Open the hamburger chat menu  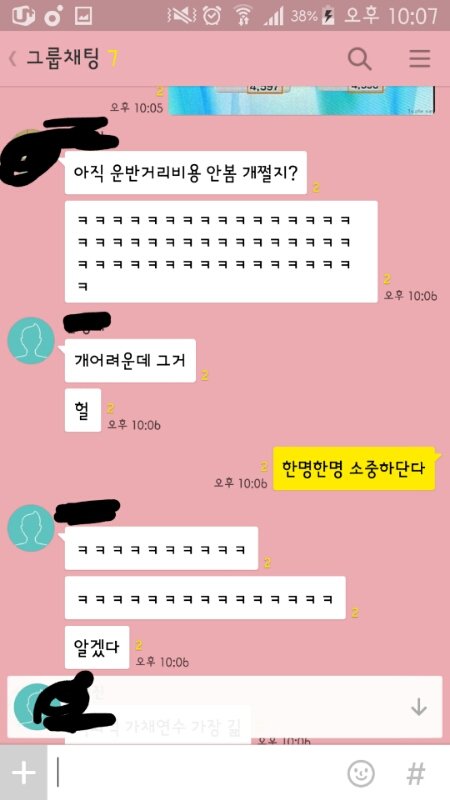(x=420, y=59)
